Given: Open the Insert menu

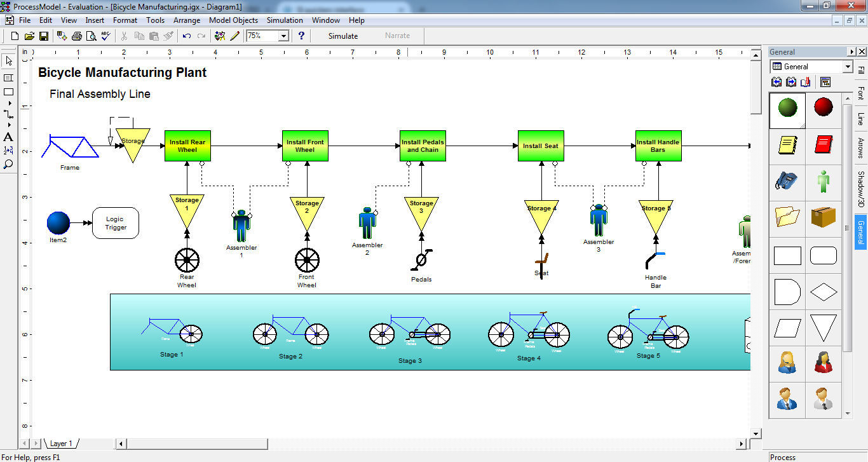Looking at the screenshot, I should (x=95, y=20).
